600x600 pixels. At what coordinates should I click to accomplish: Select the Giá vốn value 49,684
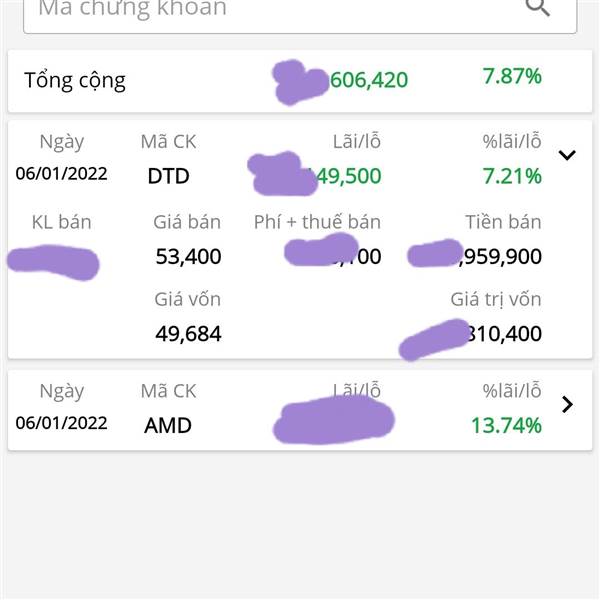coord(188,334)
